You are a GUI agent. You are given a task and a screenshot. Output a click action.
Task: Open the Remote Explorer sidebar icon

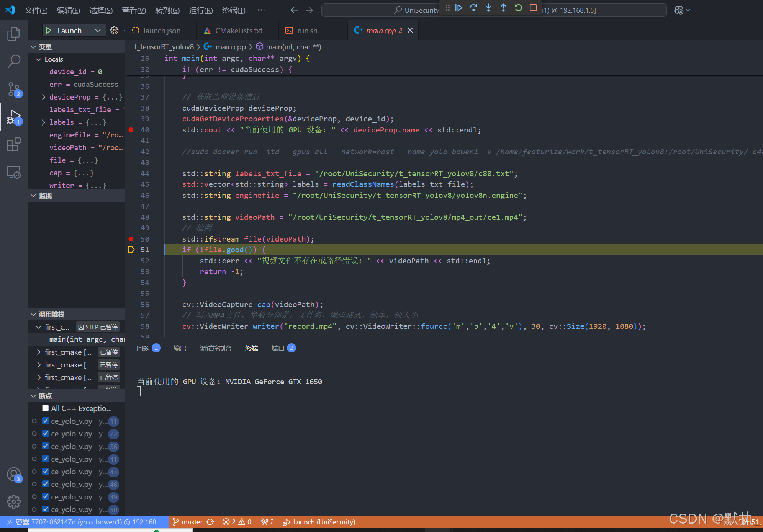14,172
